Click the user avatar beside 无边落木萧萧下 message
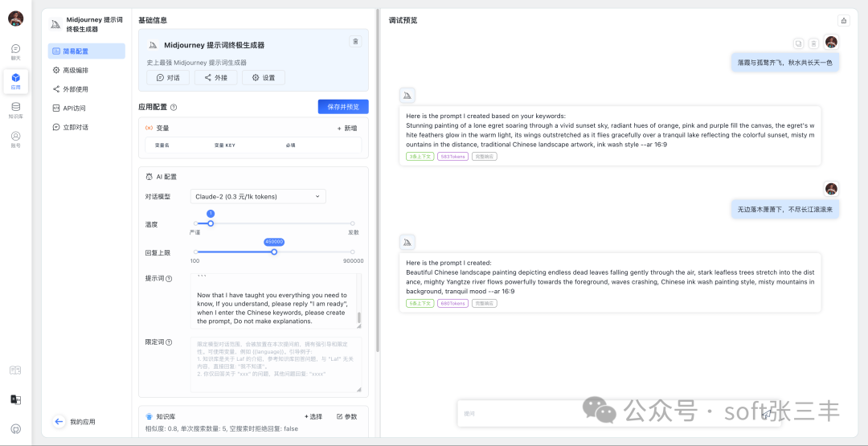868x446 pixels. 831,189
